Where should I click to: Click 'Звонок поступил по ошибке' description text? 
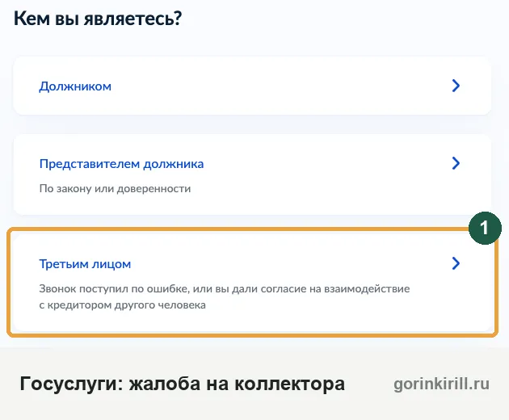click(225, 296)
